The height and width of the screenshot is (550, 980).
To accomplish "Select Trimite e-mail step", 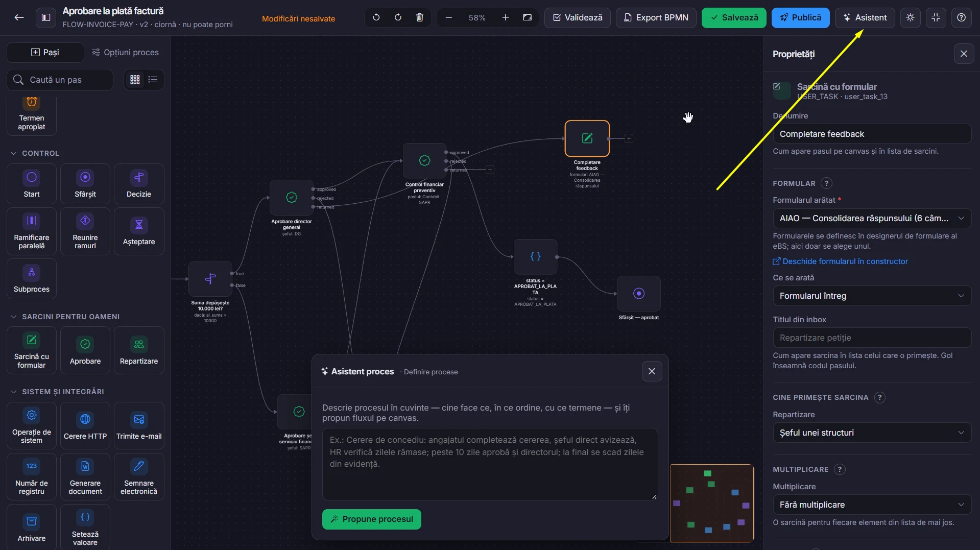I will [x=139, y=426].
